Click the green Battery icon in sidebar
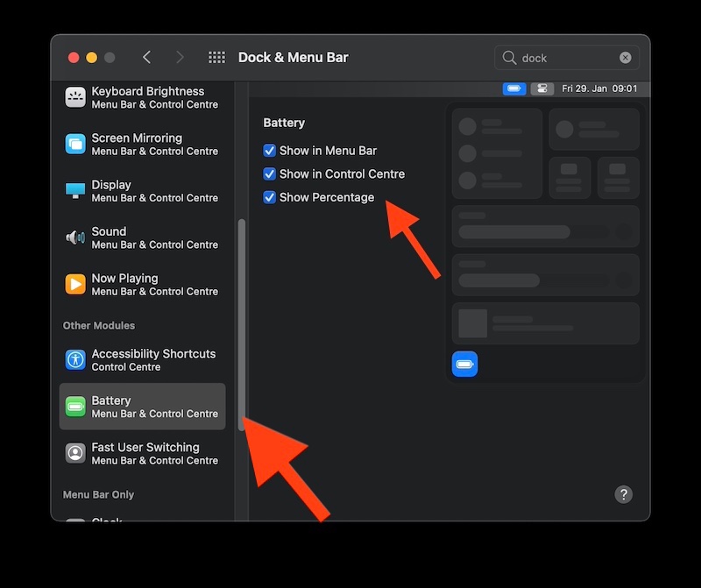The height and width of the screenshot is (588, 701). coord(75,407)
